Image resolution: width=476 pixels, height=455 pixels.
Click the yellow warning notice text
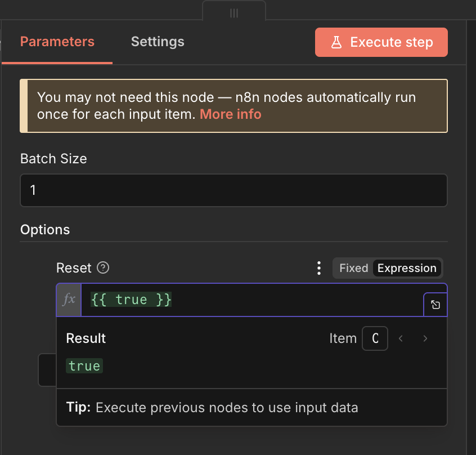click(225, 98)
